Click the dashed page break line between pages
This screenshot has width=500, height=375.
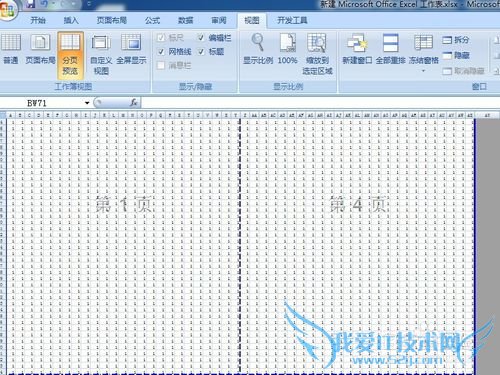tap(239, 245)
